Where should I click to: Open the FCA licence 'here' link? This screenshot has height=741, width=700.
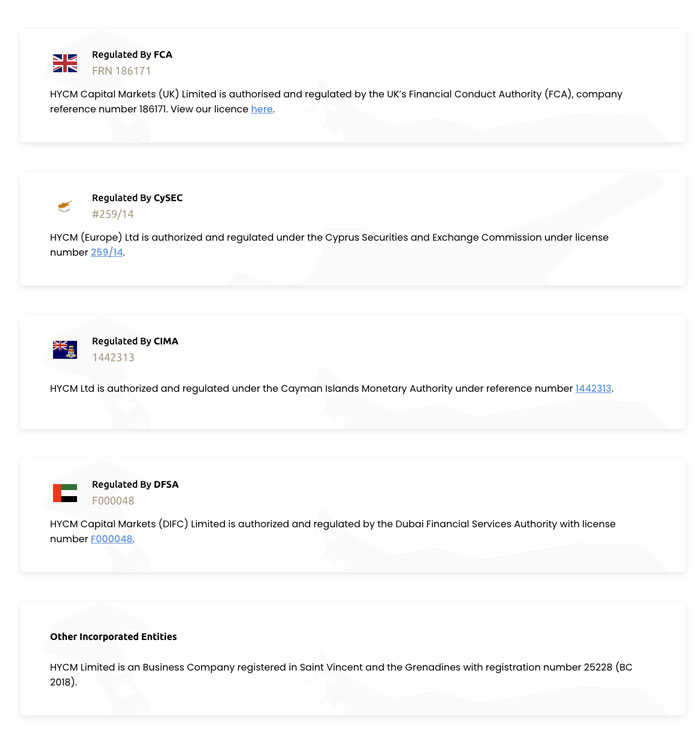pos(261,109)
